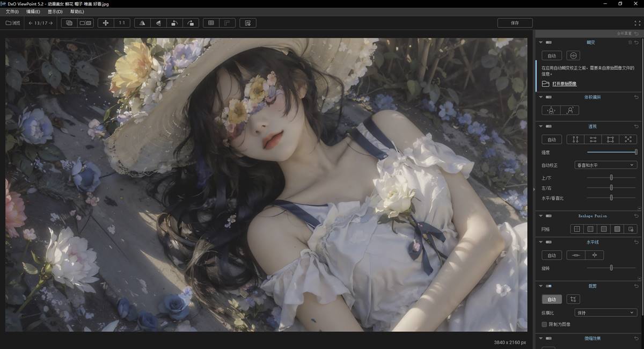Go to next image with right arrow
Image resolution: width=644 pixels, height=349 pixels.
[x=50, y=23]
